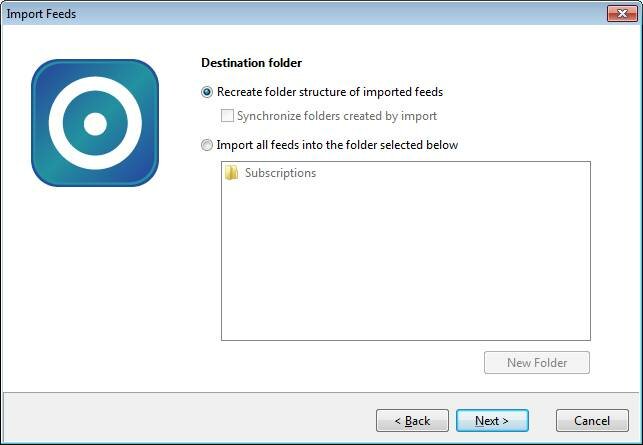Cancel the Import Feeds wizard

592,420
